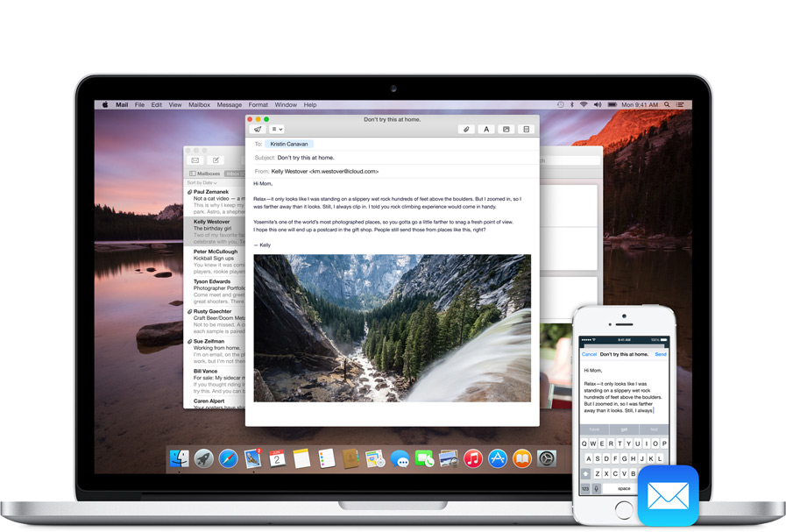
Task: Open System Preferences from the Dock
Action: coord(547,458)
